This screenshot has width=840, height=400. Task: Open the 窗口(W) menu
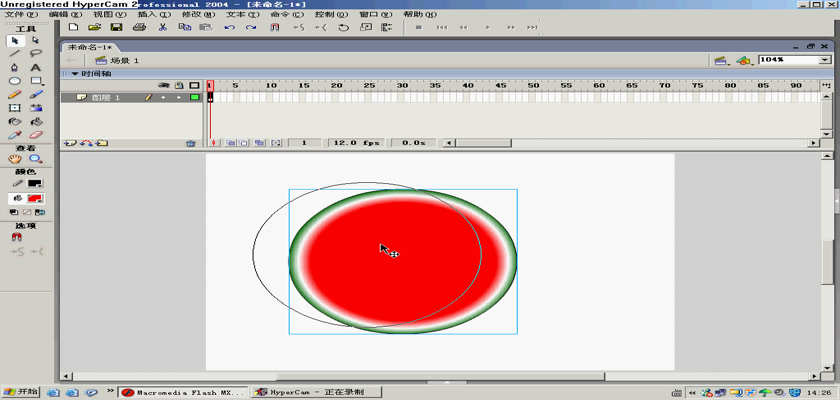point(376,14)
